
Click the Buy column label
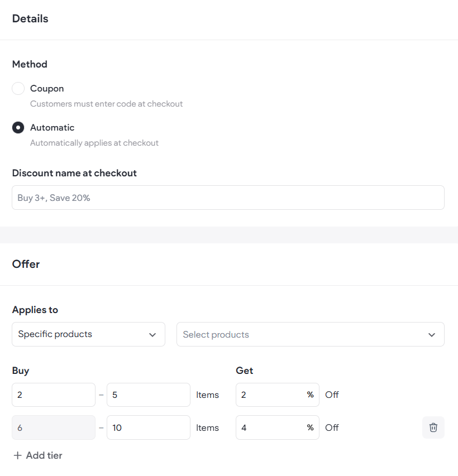20,371
